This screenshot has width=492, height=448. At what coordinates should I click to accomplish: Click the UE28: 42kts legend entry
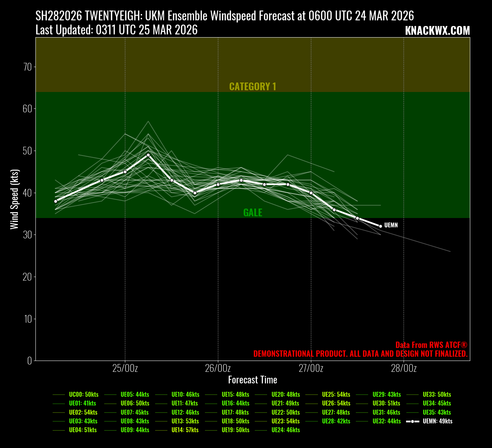336,421
